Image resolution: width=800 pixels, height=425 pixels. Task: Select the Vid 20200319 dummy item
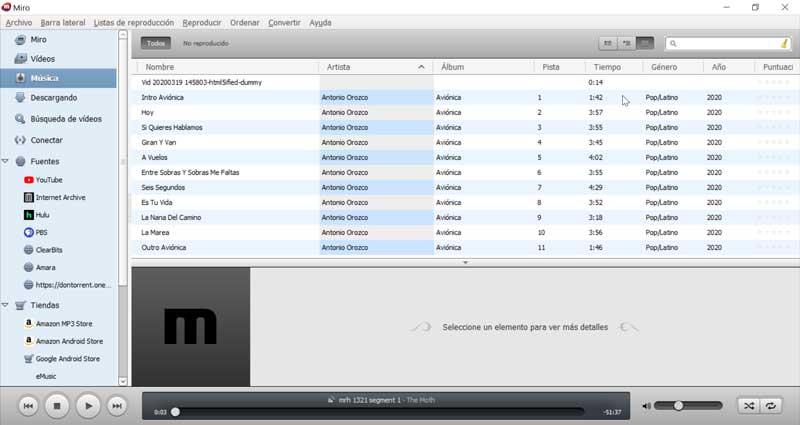coord(465,83)
